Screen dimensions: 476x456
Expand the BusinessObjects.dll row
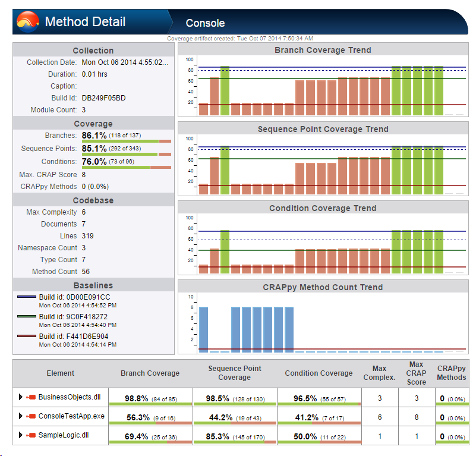[x=20, y=397]
